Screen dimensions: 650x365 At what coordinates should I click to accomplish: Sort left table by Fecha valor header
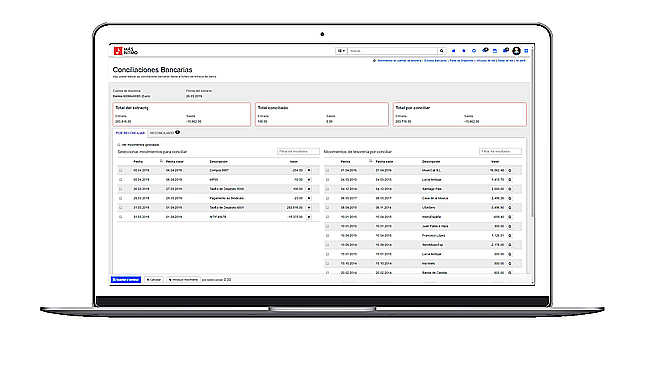(x=175, y=162)
